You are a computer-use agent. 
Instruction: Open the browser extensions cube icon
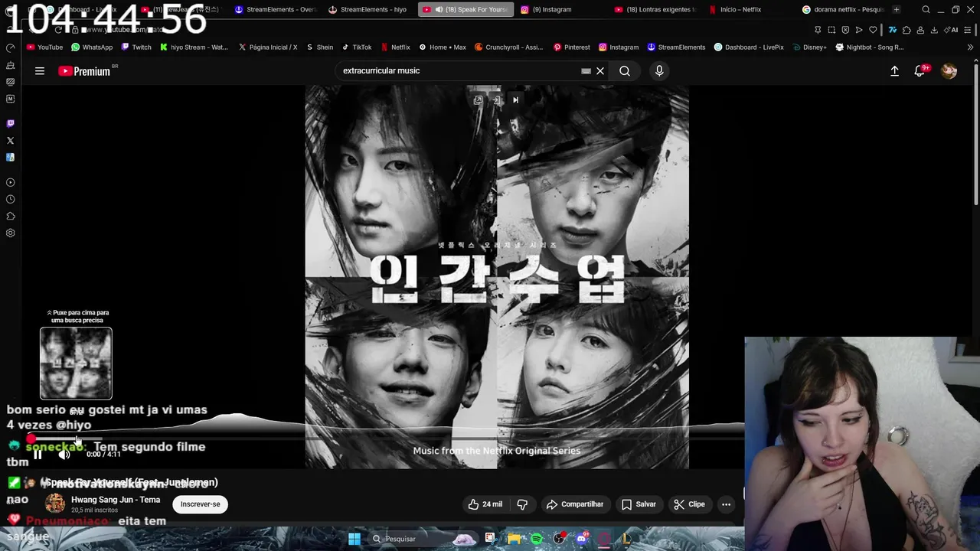[906, 30]
